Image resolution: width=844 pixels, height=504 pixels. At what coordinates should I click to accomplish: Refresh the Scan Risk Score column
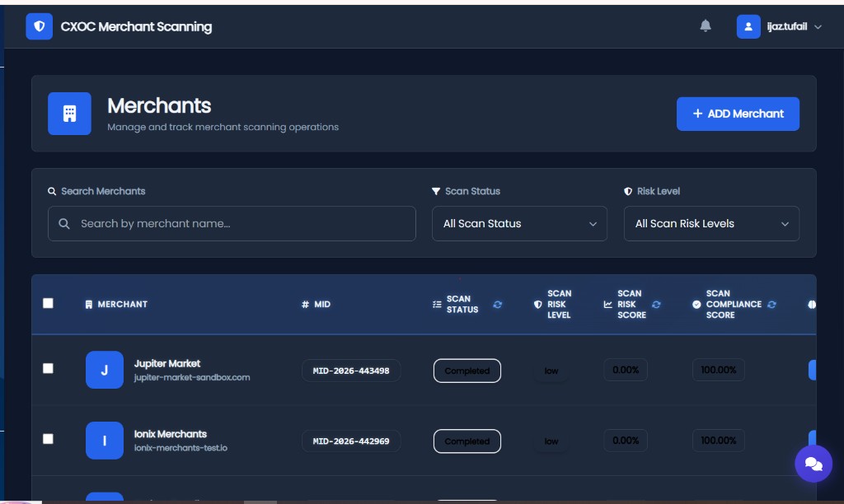click(x=656, y=305)
